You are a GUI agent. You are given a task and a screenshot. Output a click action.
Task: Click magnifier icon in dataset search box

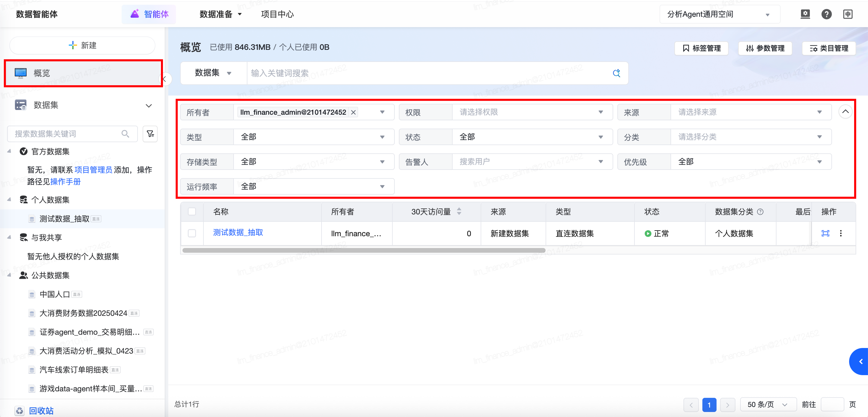[x=125, y=134]
